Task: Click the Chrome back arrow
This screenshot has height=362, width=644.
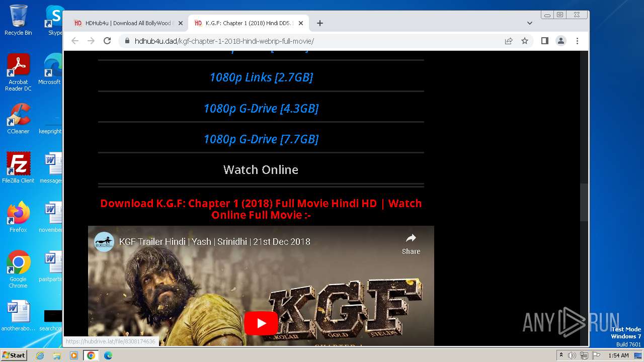Action: pos(75,41)
